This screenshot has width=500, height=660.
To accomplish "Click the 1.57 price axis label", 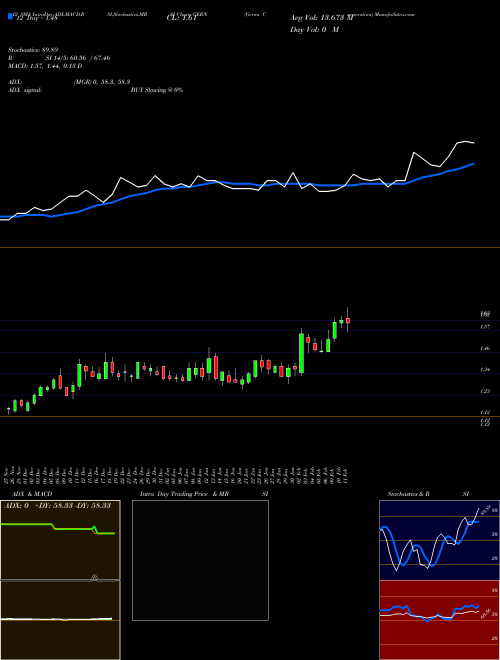I will pos(485,327).
